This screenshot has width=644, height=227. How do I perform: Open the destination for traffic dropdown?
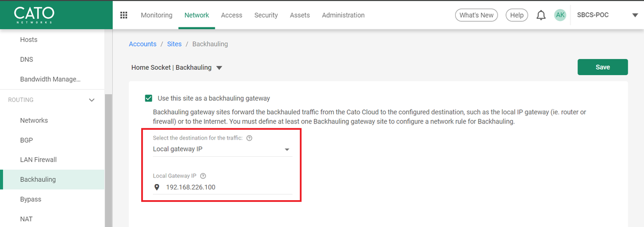pyautogui.click(x=222, y=149)
